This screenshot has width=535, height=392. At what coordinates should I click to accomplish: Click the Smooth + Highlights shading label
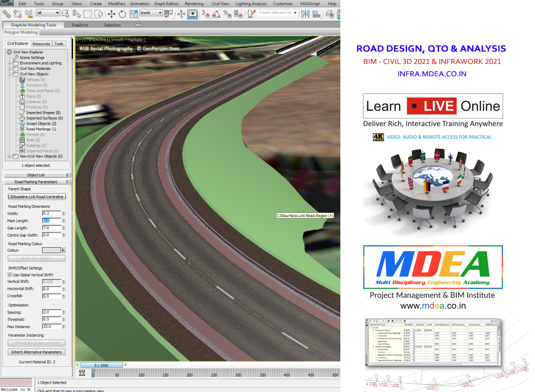coord(128,40)
